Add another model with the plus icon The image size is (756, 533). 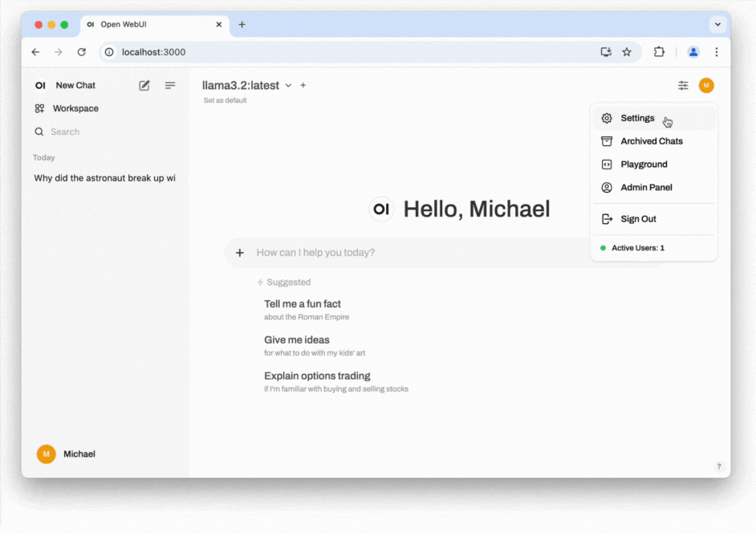pyautogui.click(x=303, y=85)
